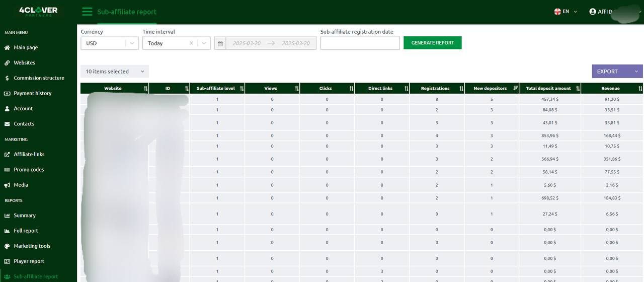Click the 184,83 $ revenue cell
Screen dimensions: 644x282
(612, 198)
